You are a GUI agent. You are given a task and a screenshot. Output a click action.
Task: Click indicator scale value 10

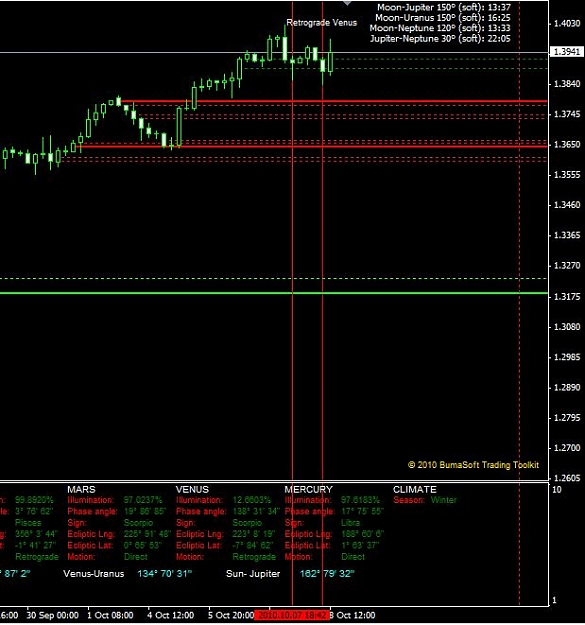[557, 489]
